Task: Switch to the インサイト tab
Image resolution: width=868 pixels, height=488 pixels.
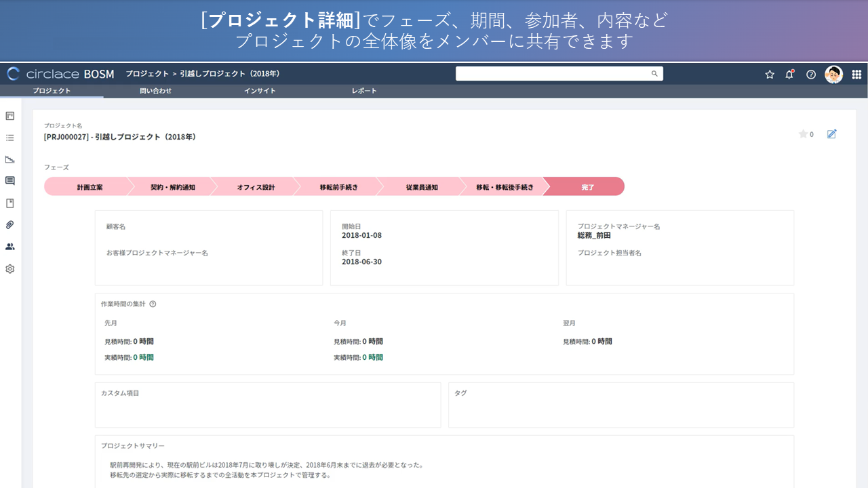Action: [x=260, y=91]
